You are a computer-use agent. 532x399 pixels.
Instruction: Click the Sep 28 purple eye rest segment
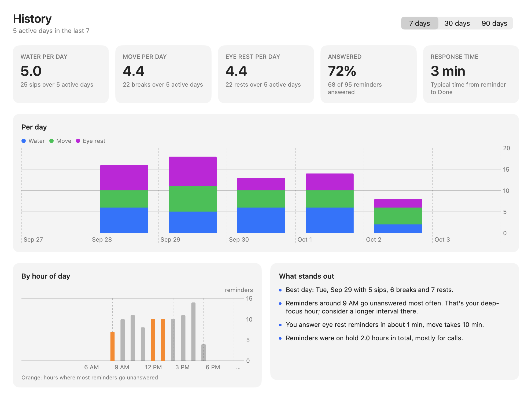[124, 178]
